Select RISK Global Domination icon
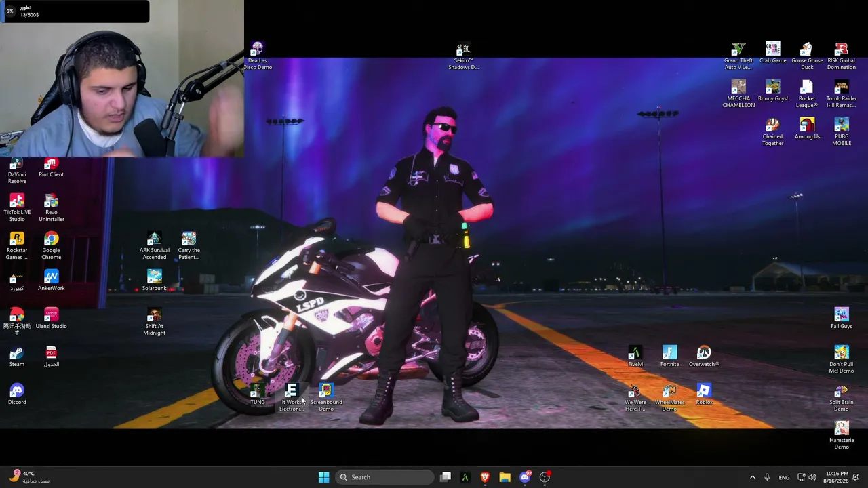This screenshot has width=868, height=488. click(x=842, y=56)
